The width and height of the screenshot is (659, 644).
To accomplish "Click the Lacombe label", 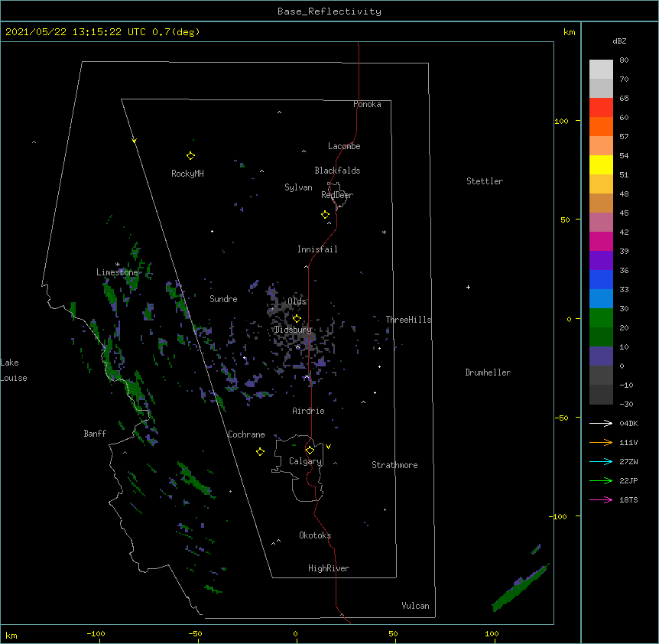I will point(344,146).
